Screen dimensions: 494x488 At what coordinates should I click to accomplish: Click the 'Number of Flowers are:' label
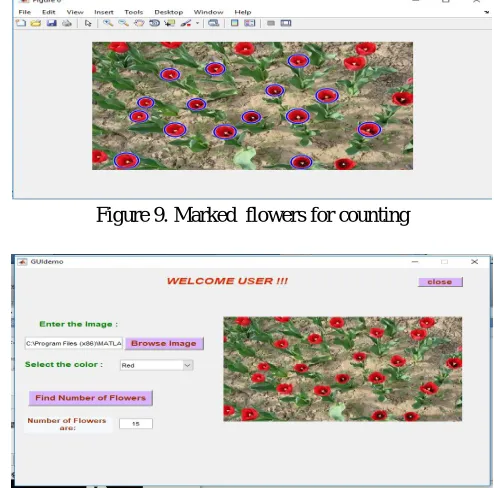pyautogui.click(x=67, y=424)
